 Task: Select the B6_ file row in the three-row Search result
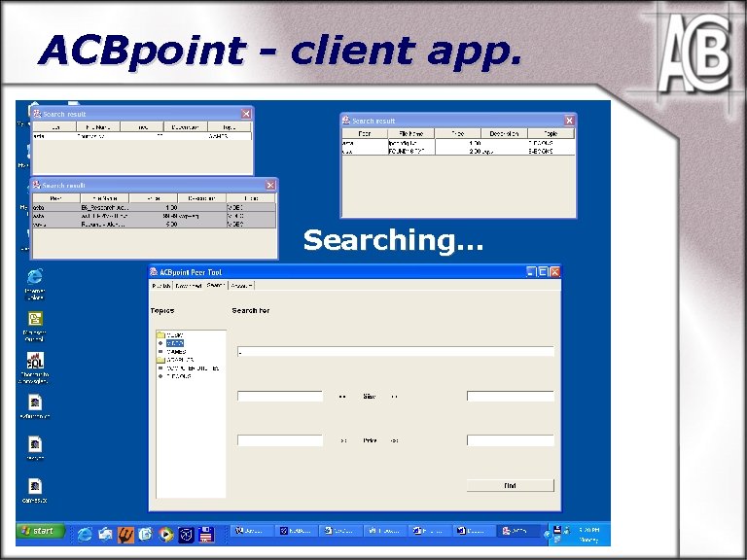click(x=154, y=208)
